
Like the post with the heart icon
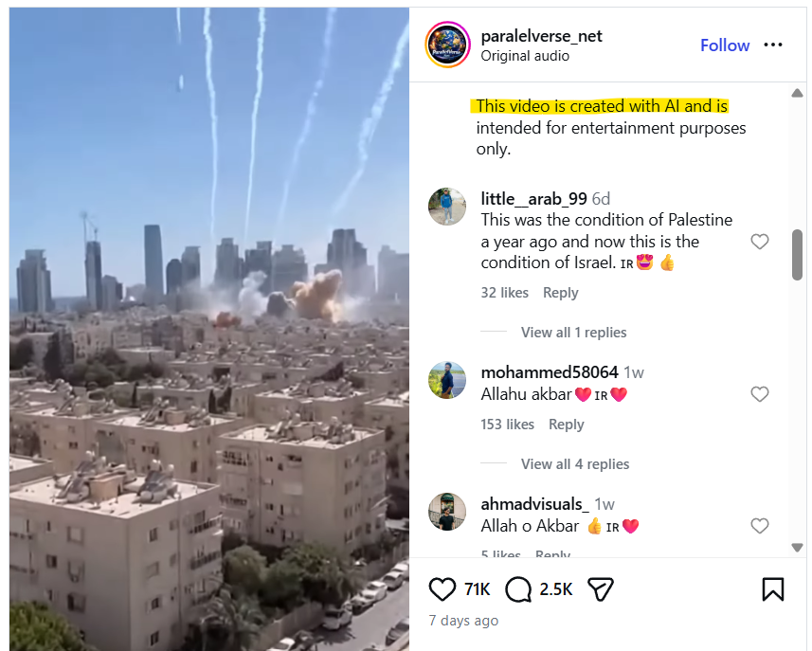[x=442, y=589]
